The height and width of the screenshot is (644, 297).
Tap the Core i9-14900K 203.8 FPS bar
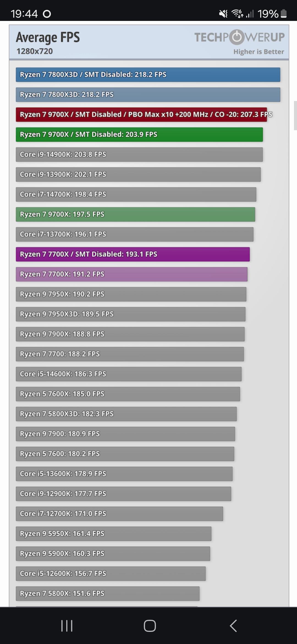click(x=139, y=154)
